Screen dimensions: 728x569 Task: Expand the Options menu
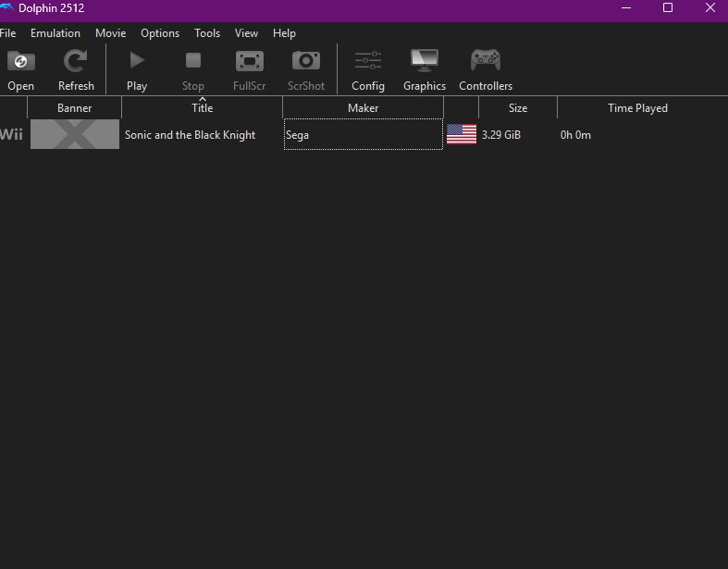[160, 33]
